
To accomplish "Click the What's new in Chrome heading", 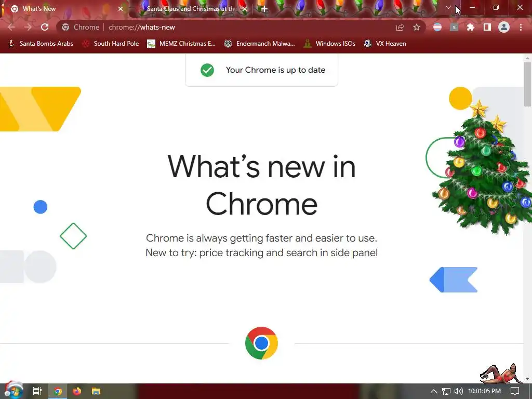I will 262,185.
